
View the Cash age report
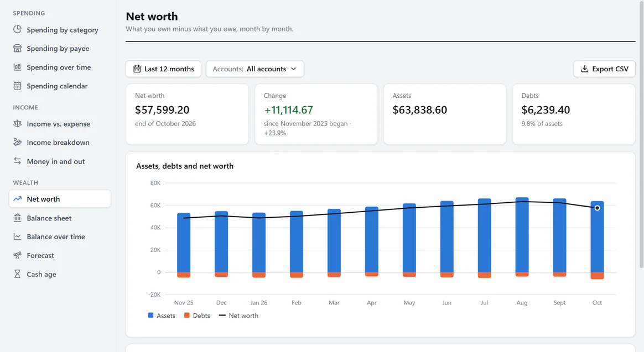point(60,274)
